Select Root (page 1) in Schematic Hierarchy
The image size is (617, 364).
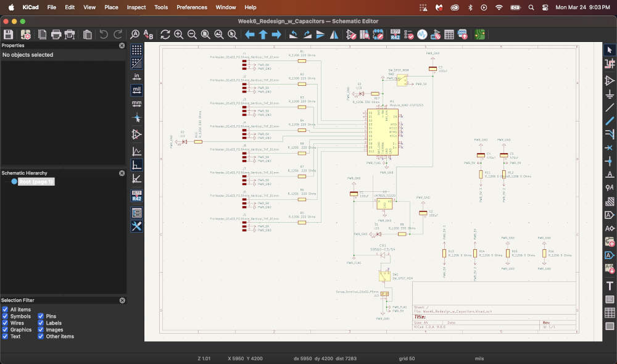[x=36, y=181]
